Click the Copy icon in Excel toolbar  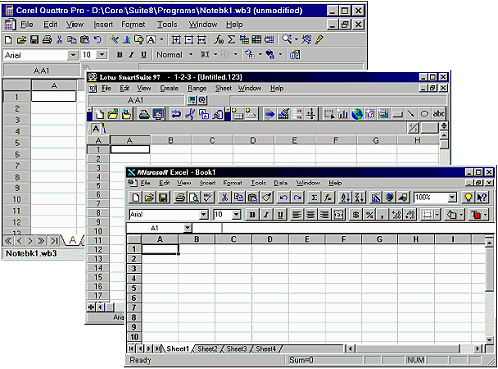coord(239,198)
